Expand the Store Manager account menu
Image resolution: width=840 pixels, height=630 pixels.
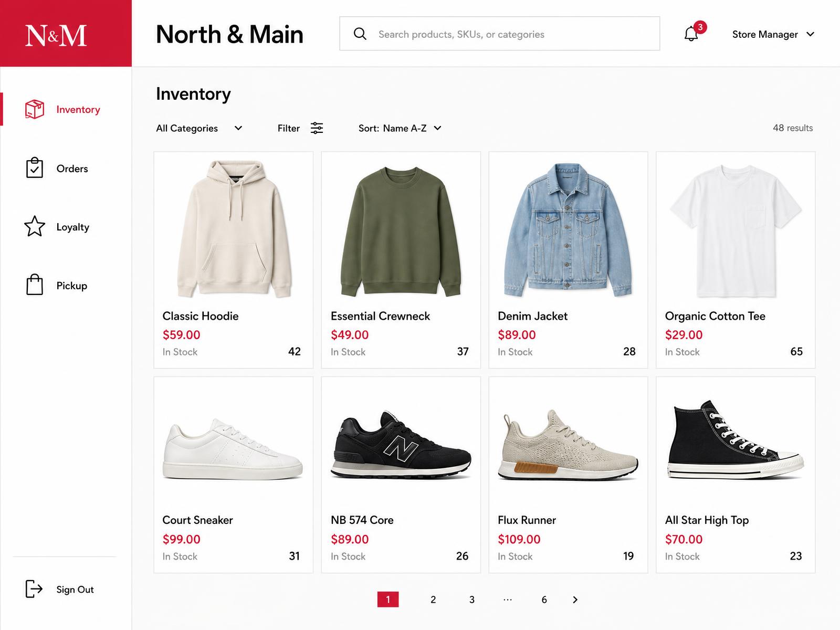click(773, 34)
